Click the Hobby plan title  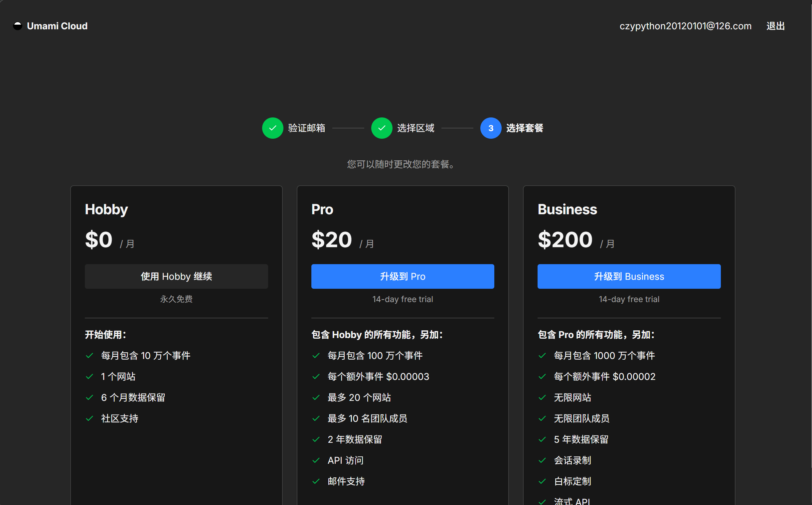click(x=106, y=210)
